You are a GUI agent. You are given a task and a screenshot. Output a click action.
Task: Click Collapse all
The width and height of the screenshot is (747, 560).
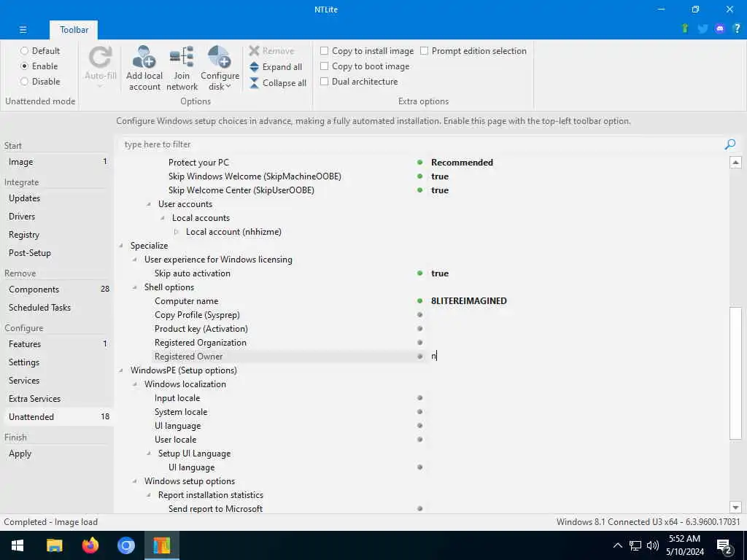[x=278, y=83]
